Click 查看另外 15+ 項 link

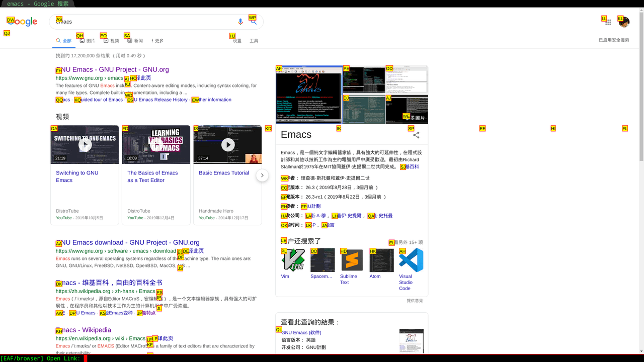[407, 242]
